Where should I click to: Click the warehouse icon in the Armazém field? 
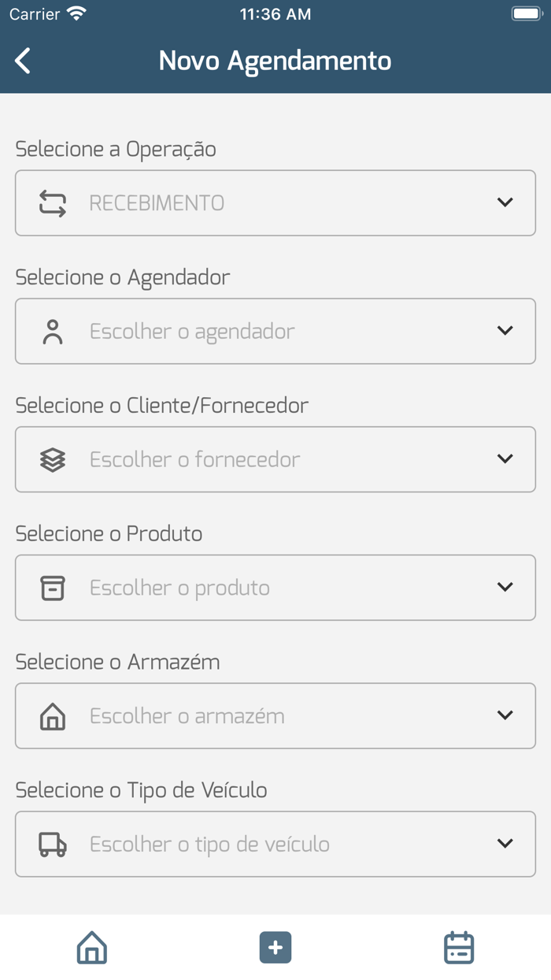pos(52,715)
